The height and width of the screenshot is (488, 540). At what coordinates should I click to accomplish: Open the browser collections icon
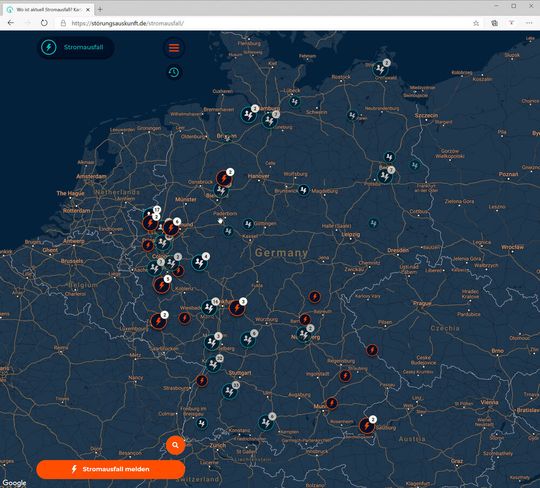[x=494, y=23]
